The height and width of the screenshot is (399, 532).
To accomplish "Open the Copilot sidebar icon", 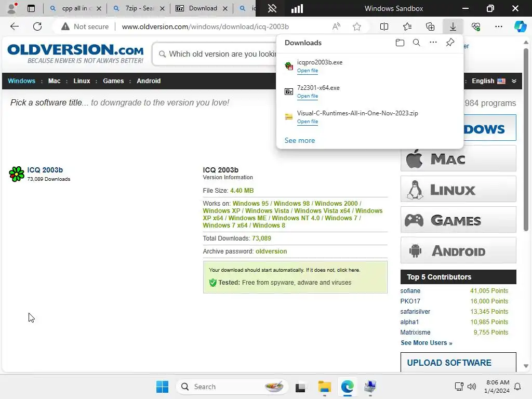I will click(520, 26).
